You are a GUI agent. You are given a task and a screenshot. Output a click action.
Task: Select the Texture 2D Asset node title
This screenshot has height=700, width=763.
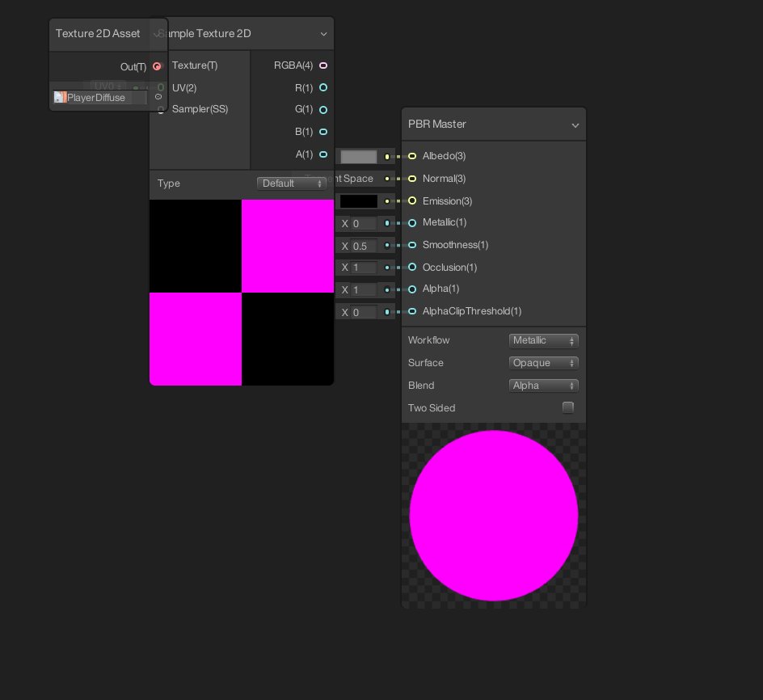click(x=98, y=34)
